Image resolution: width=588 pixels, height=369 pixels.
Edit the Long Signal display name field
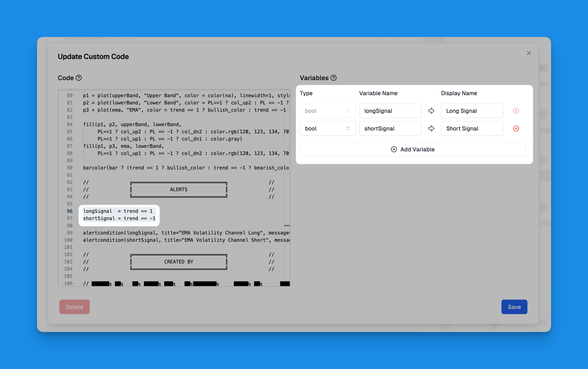pyautogui.click(x=472, y=111)
